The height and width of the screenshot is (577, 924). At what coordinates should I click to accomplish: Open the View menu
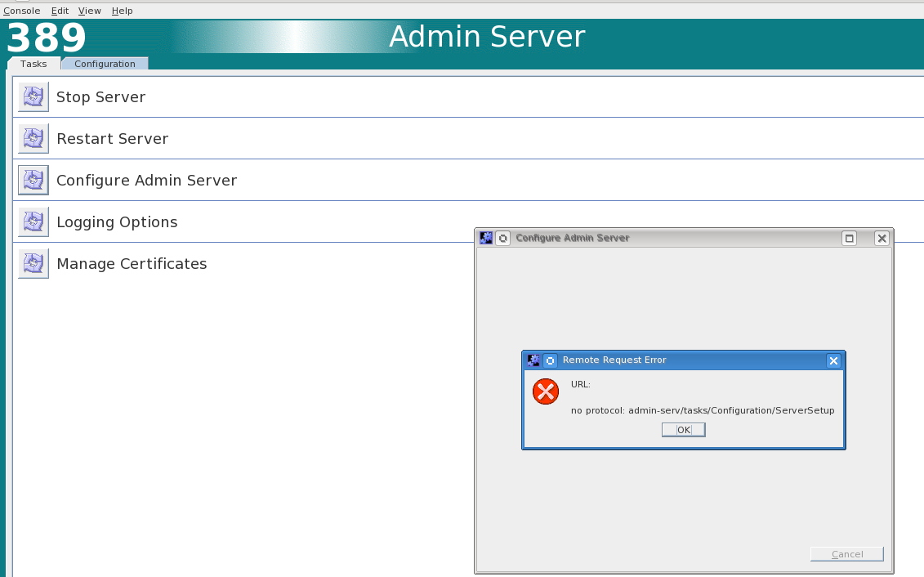90,11
